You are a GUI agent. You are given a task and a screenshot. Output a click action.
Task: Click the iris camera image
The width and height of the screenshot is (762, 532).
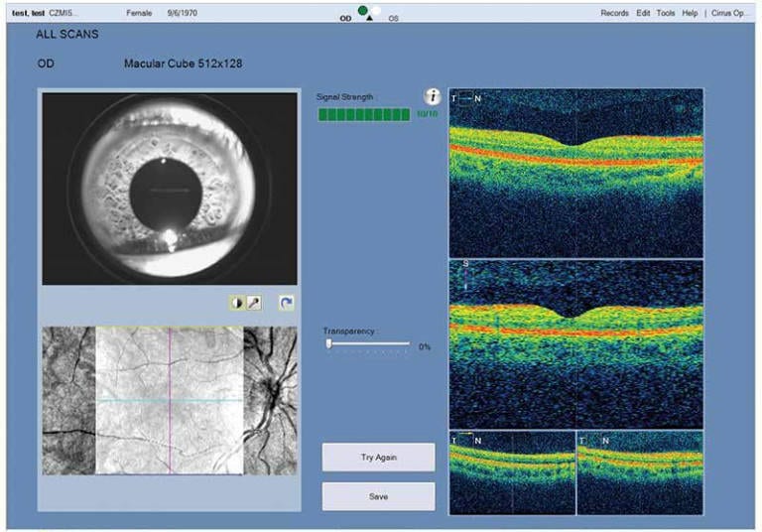pyautogui.click(x=170, y=189)
